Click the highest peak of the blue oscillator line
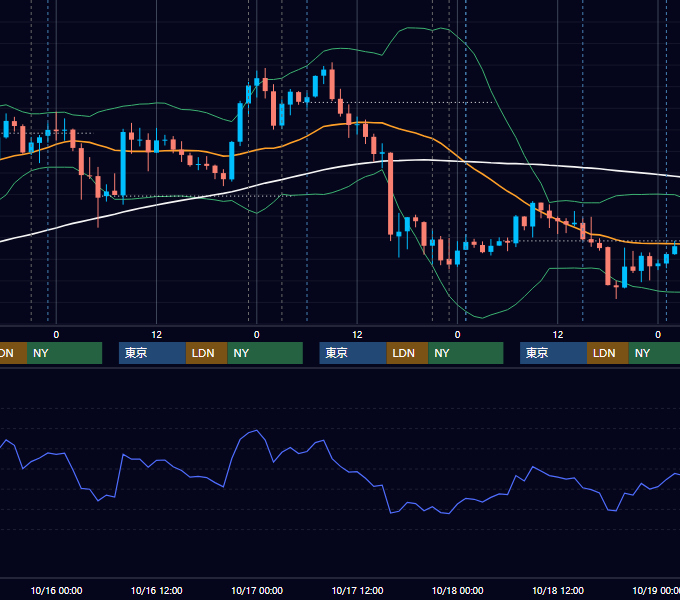This screenshot has width=680, height=600. 257,430
